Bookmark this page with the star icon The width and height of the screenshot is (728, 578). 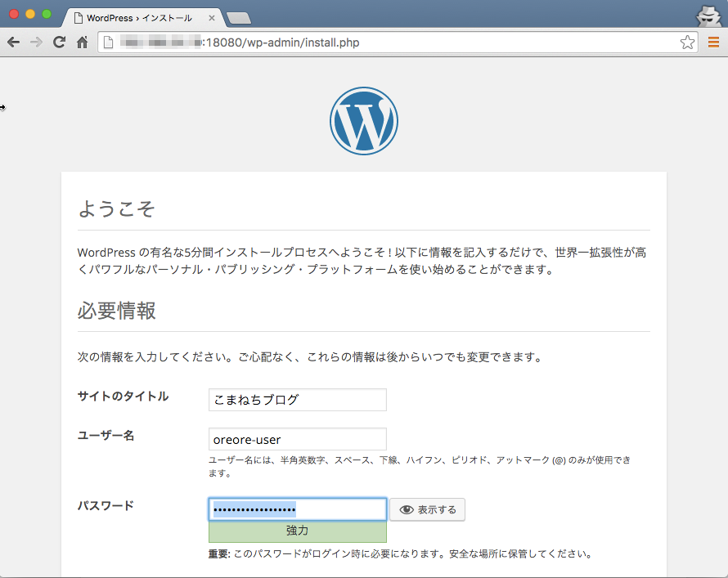687,43
